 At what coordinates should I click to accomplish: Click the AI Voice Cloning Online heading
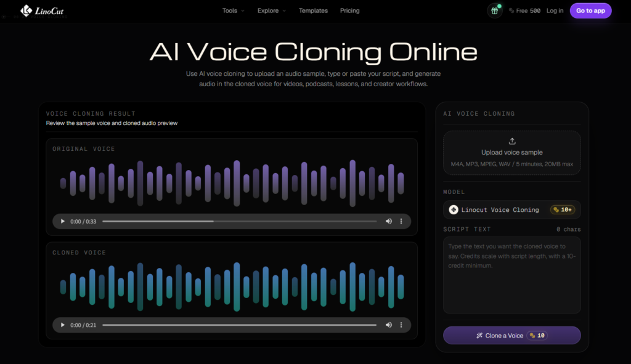(314, 52)
